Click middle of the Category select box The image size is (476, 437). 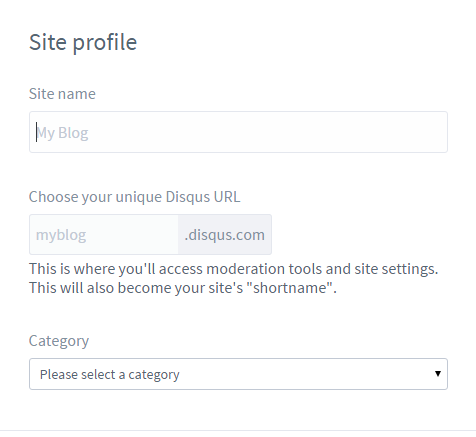pos(238,374)
